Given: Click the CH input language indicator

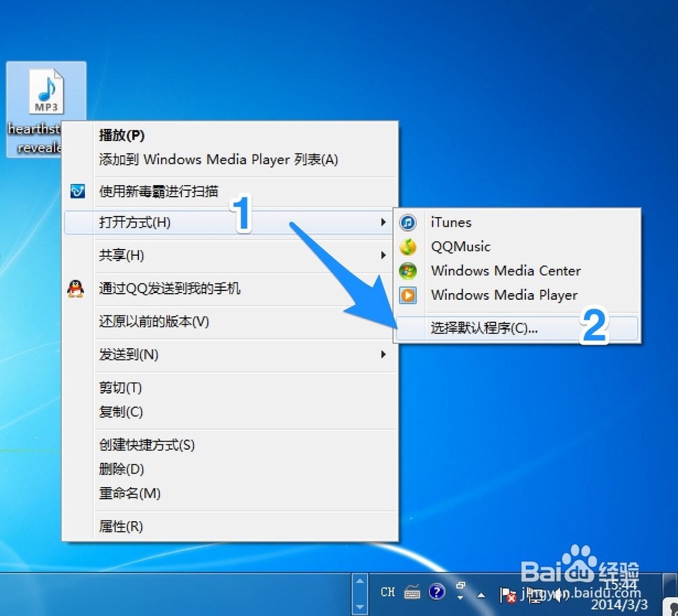Looking at the screenshot, I should (388, 592).
